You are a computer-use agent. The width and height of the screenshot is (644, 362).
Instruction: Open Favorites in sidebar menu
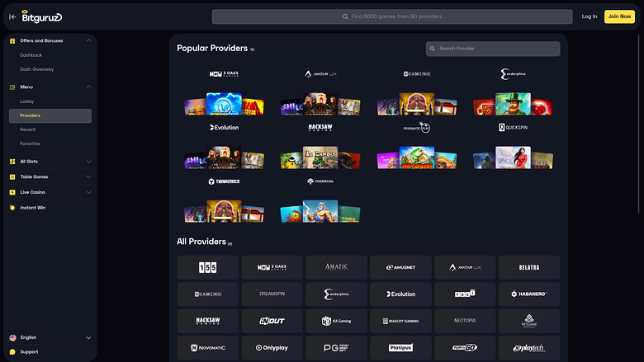click(x=31, y=143)
